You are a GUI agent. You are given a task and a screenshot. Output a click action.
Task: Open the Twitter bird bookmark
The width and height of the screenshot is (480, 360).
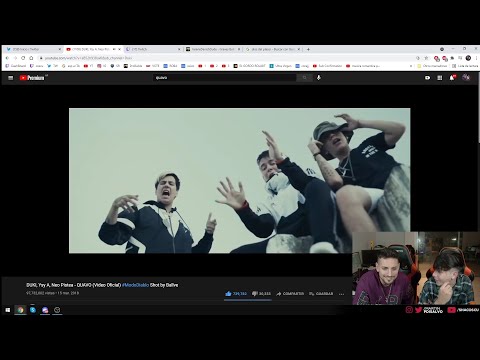[53, 66]
